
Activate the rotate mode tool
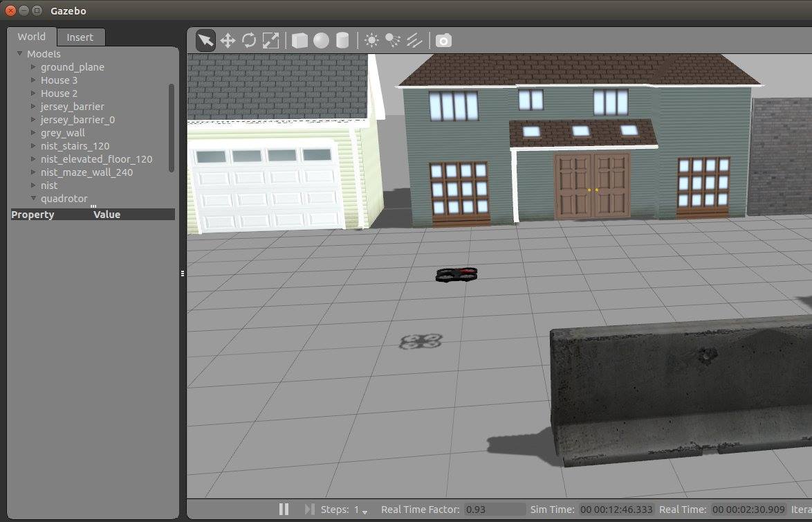pos(249,41)
